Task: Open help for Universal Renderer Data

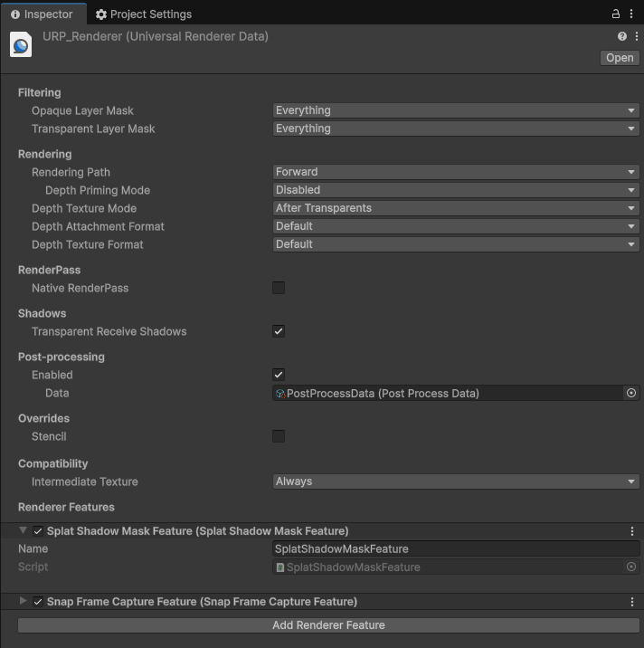Action: tap(622, 36)
